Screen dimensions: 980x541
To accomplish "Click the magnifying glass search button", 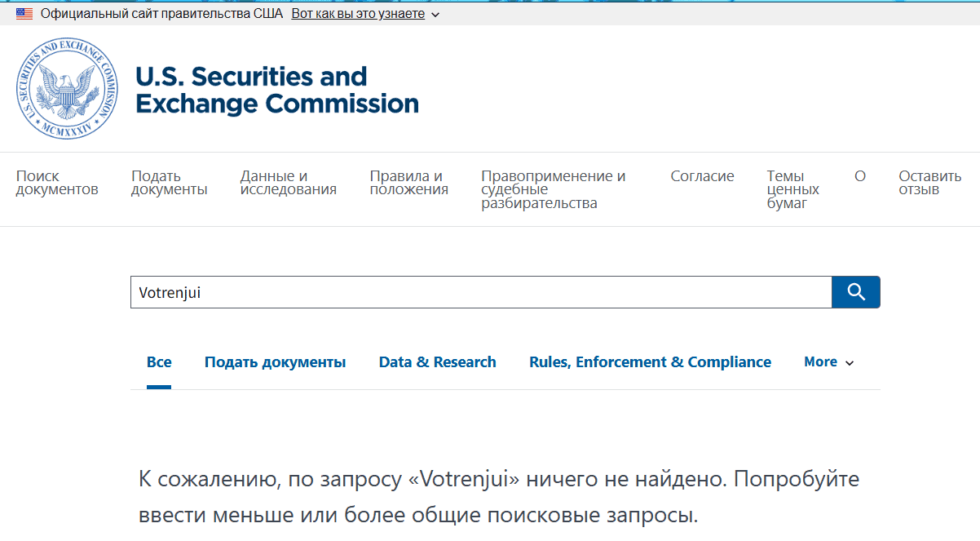I will tap(855, 292).
